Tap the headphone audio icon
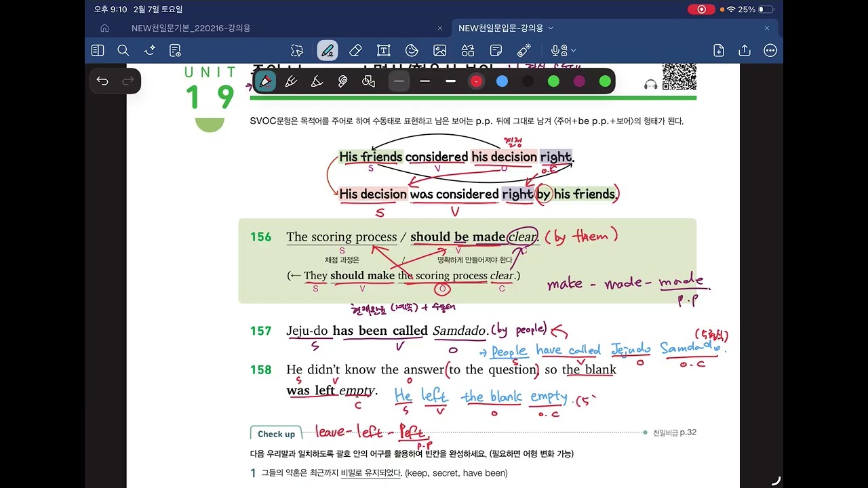Viewport: 868px width, 488px height. point(650,85)
